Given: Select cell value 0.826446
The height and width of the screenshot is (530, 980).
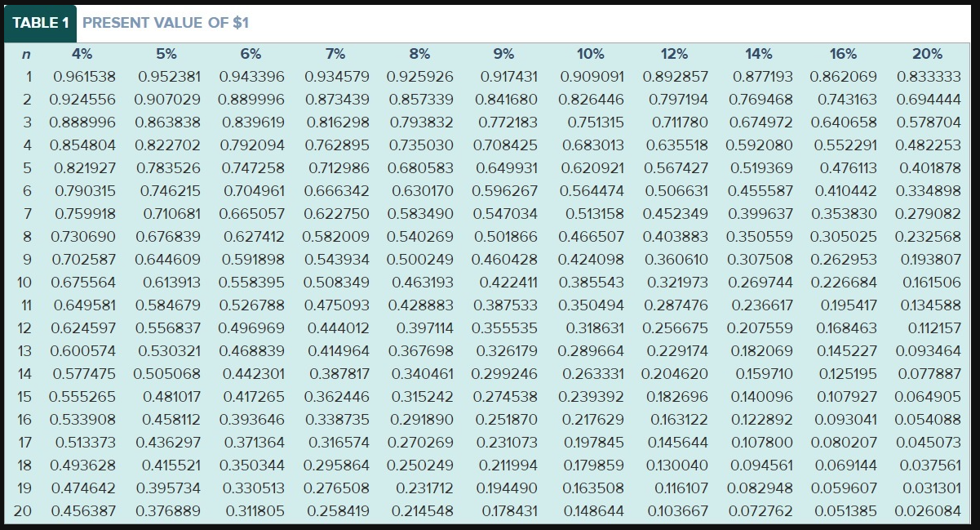Looking at the screenshot, I should 592,100.
